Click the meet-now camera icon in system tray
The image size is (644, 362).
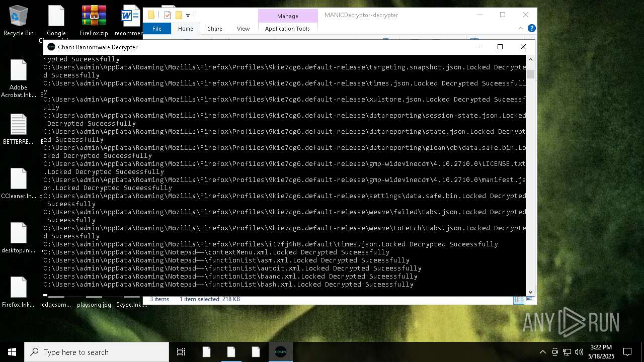click(555, 352)
